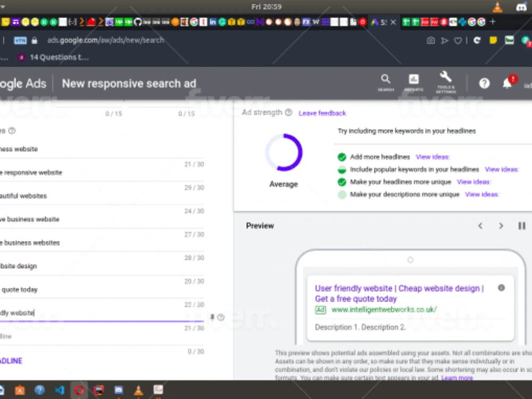This screenshot has height=399, width=532.
Task: Open Discord from the taskbar
Action: (x=119, y=390)
